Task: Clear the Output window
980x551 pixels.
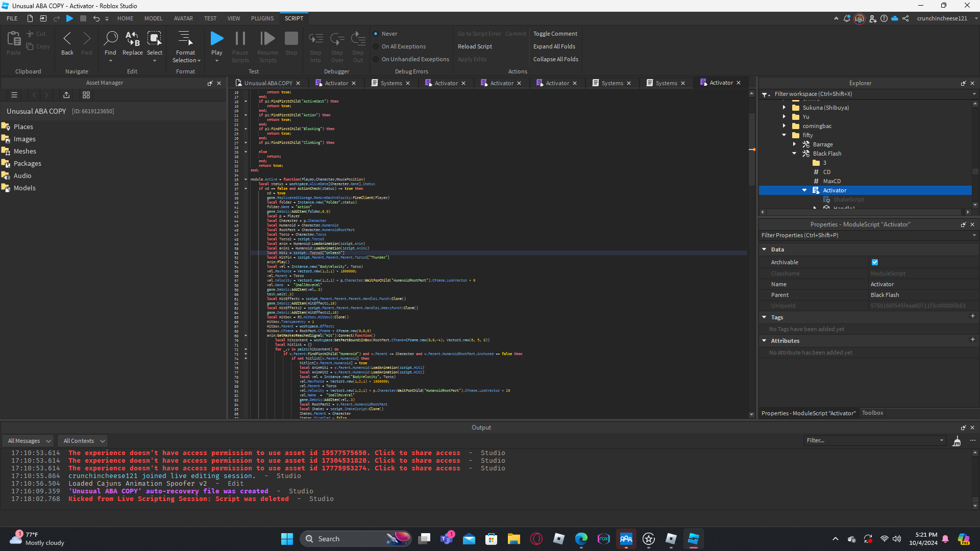Action: [x=957, y=441]
